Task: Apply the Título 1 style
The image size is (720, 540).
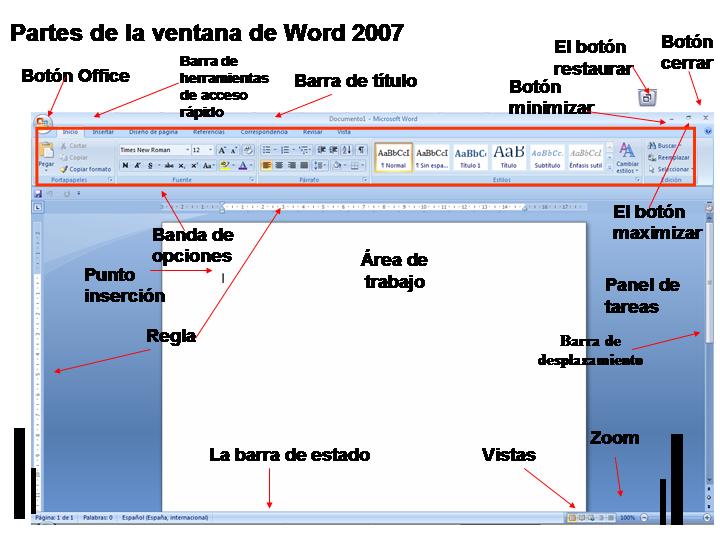Action: (x=470, y=158)
